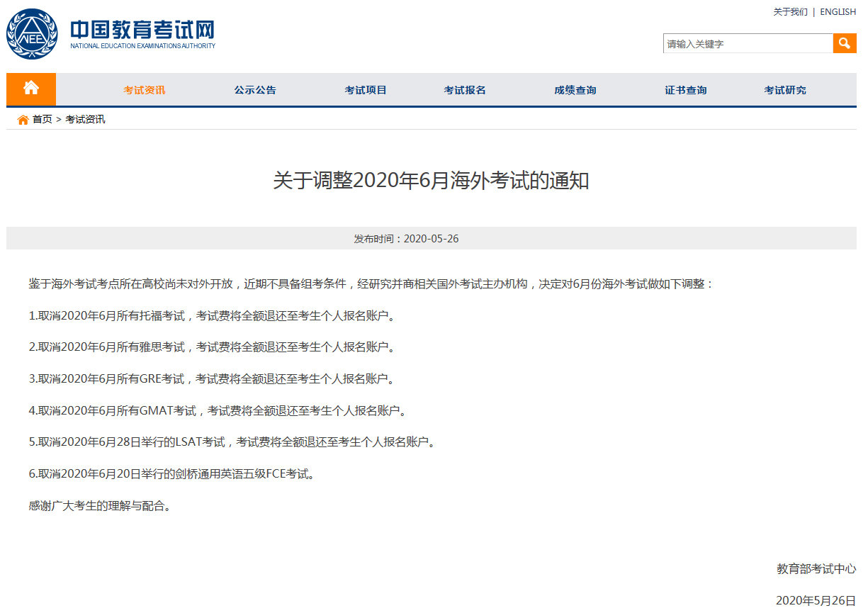868x613 pixels.
Task: Open the 关于我们 link
Action: click(x=790, y=12)
